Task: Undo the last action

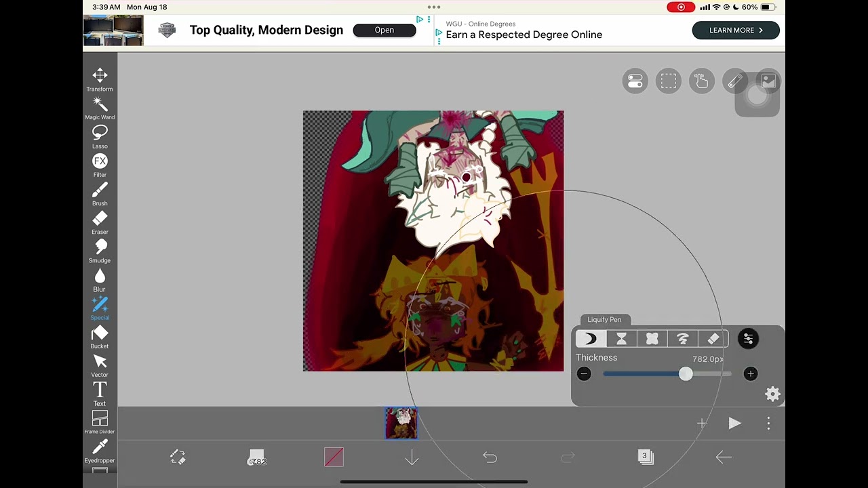Action: click(x=490, y=458)
